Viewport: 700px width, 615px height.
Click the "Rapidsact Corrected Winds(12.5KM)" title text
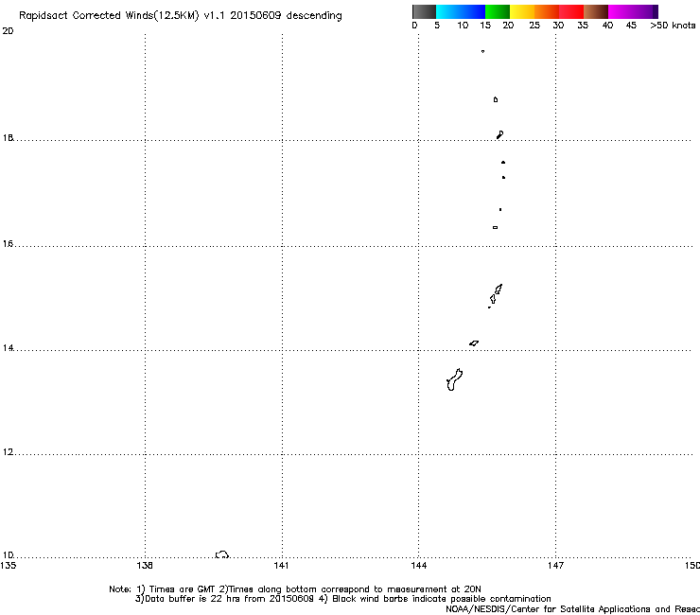tap(109, 16)
